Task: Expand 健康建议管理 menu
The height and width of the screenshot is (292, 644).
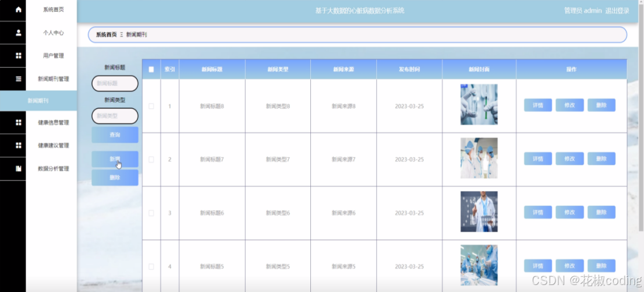Action: pyautogui.click(x=54, y=145)
